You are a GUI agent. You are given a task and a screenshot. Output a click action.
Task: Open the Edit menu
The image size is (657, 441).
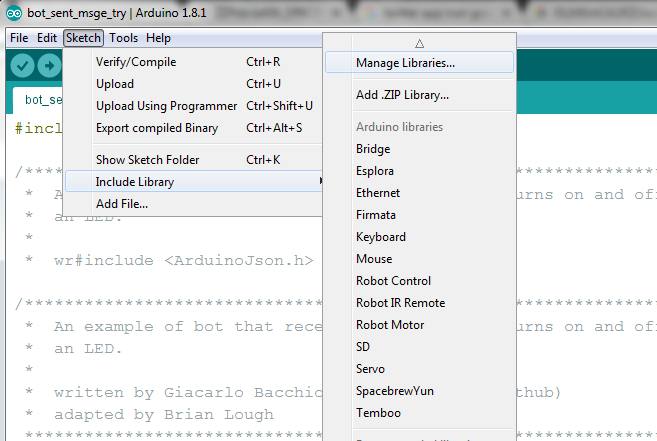click(47, 38)
